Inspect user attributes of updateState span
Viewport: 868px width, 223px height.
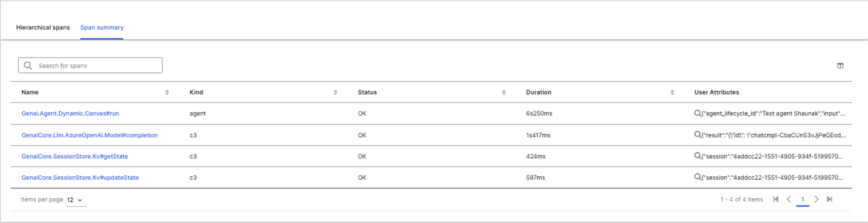(x=697, y=177)
